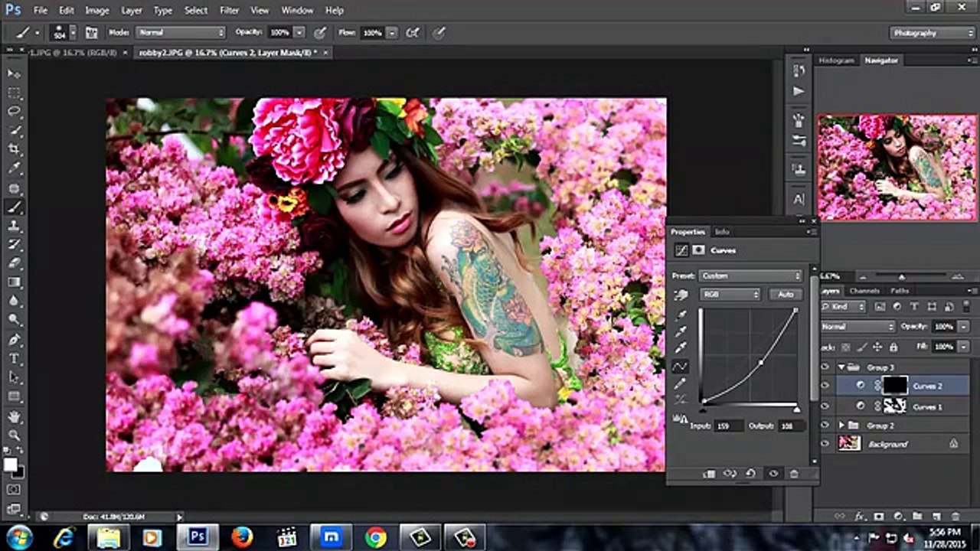This screenshot has height=551, width=980.
Task: Select the Curves 1 layer name
Action: (x=927, y=406)
